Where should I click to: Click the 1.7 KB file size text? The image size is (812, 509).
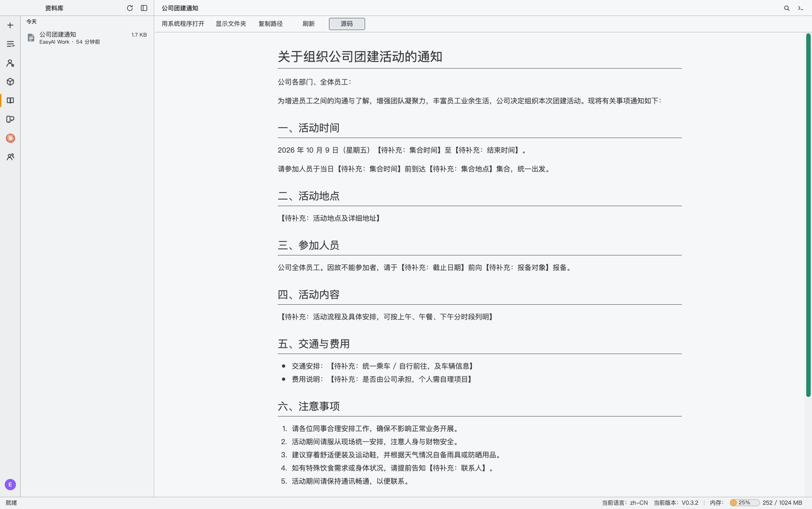(139, 35)
